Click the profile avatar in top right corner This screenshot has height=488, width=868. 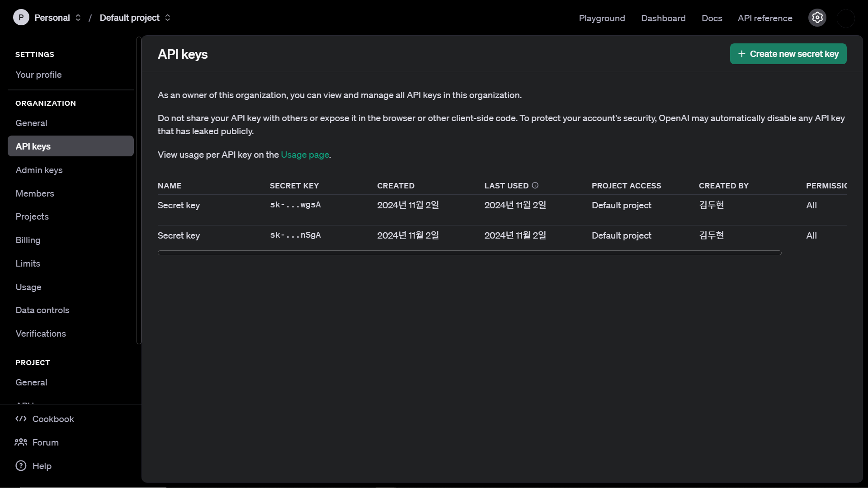(846, 19)
